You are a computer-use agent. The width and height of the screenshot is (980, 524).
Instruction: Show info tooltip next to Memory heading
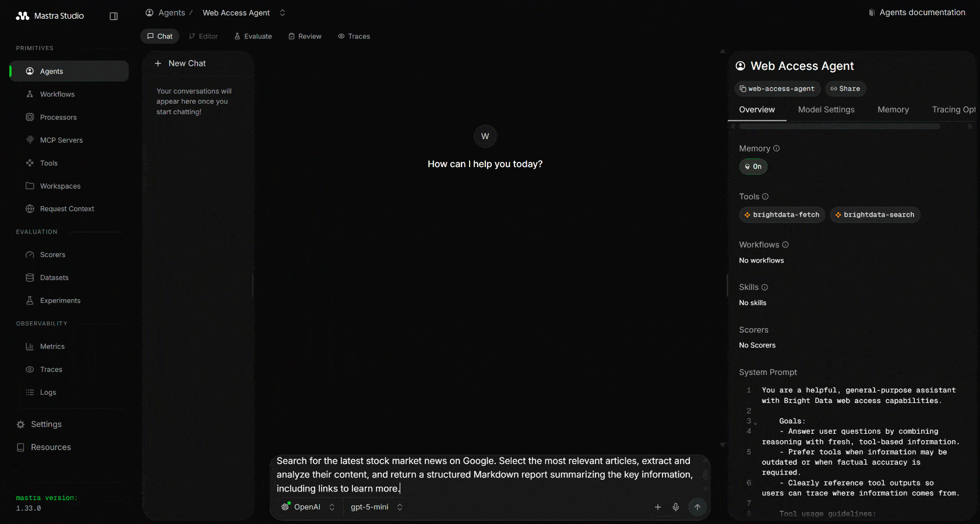[776, 148]
